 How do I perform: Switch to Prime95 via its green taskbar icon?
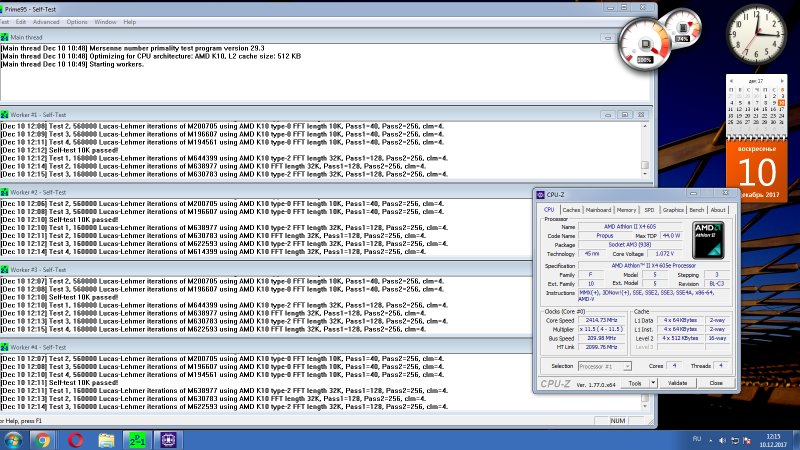click(x=137, y=439)
